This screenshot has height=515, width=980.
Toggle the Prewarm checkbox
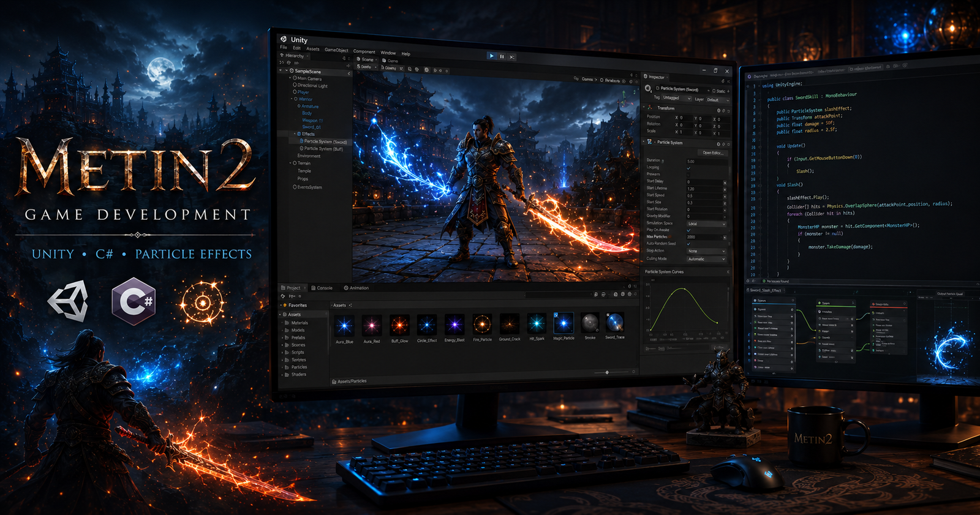coord(688,175)
